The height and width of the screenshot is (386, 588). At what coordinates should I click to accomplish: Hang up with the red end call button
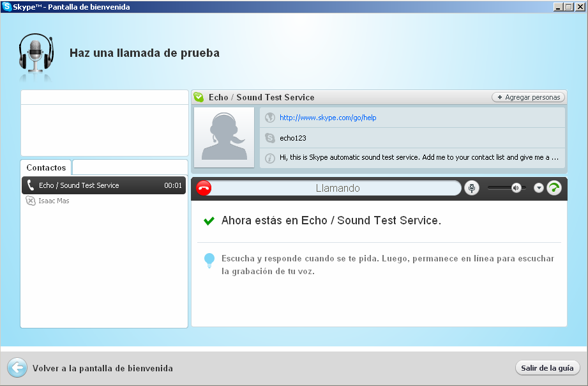point(204,188)
